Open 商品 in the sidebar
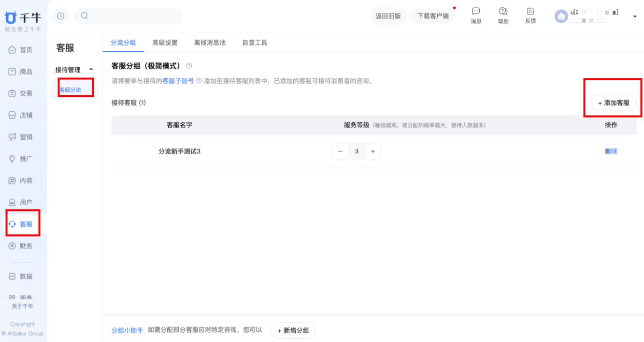 click(21, 72)
